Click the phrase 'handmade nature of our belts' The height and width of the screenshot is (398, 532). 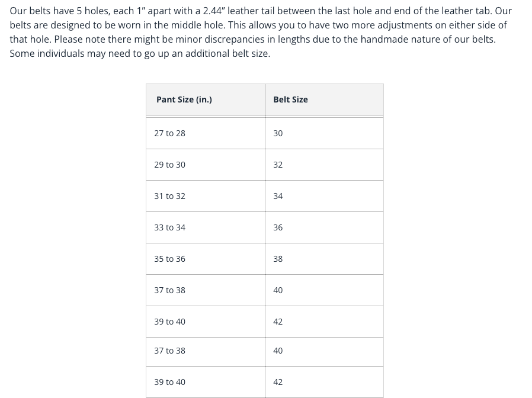(x=428, y=39)
